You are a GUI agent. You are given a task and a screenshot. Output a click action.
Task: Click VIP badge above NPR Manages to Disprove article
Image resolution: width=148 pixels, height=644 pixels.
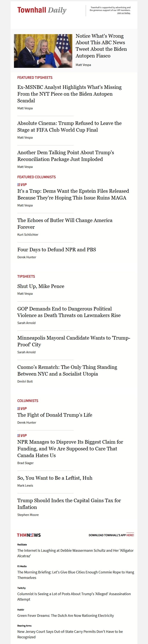(x=22, y=435)
